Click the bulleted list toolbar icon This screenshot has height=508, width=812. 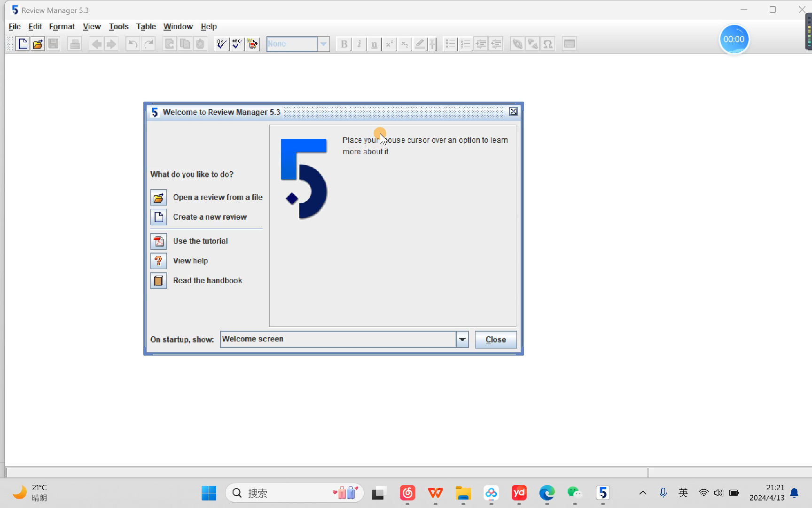[x=450, y=44]
